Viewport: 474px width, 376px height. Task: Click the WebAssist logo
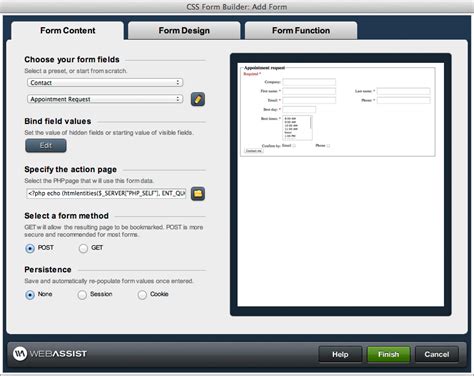[x=50, y=353]
